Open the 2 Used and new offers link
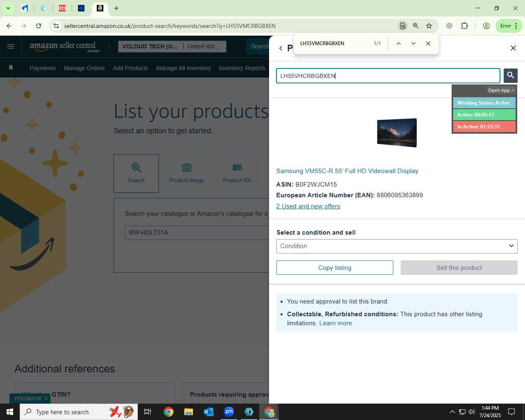The width and height of the screenshot is (525, 420). click(x=308, y=206)
